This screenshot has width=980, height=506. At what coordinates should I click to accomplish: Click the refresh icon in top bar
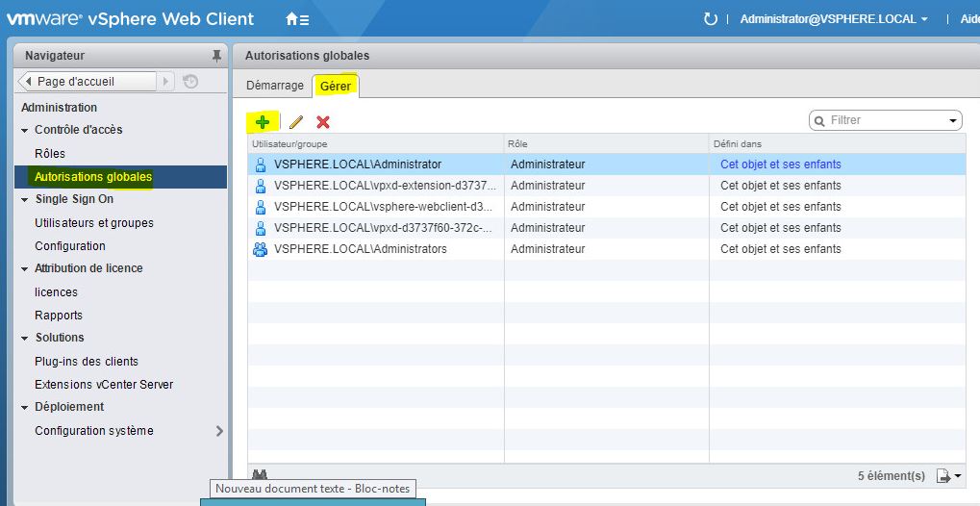tap(711, 19)
